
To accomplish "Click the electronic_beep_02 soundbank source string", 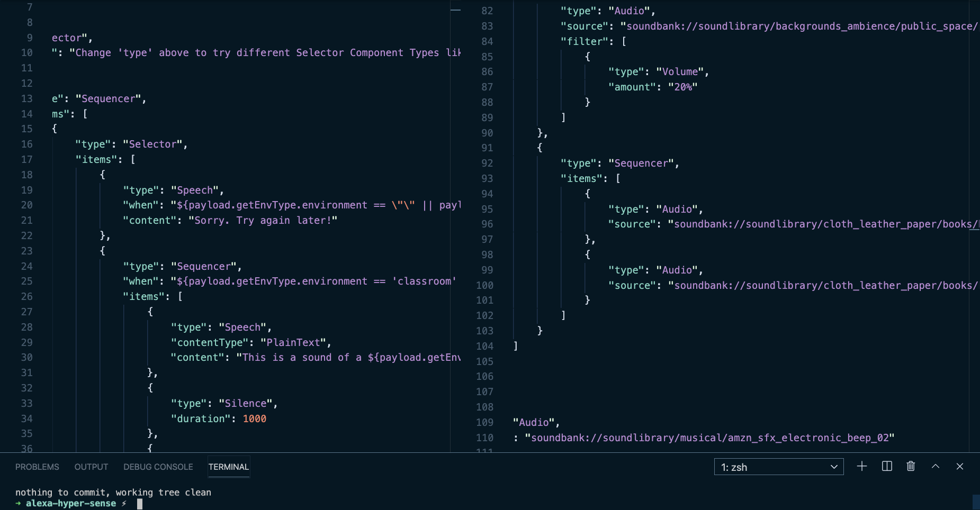I will (709, 438).
